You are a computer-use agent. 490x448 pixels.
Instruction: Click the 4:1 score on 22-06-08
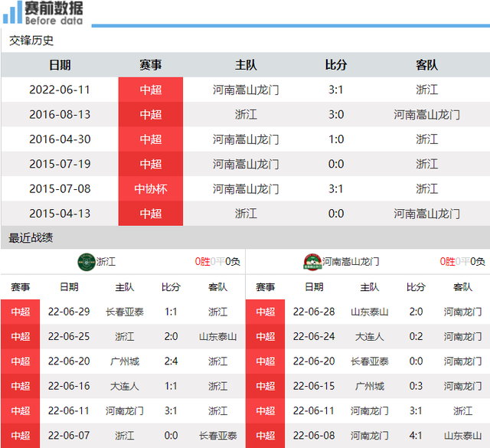[x=416, y=436]
